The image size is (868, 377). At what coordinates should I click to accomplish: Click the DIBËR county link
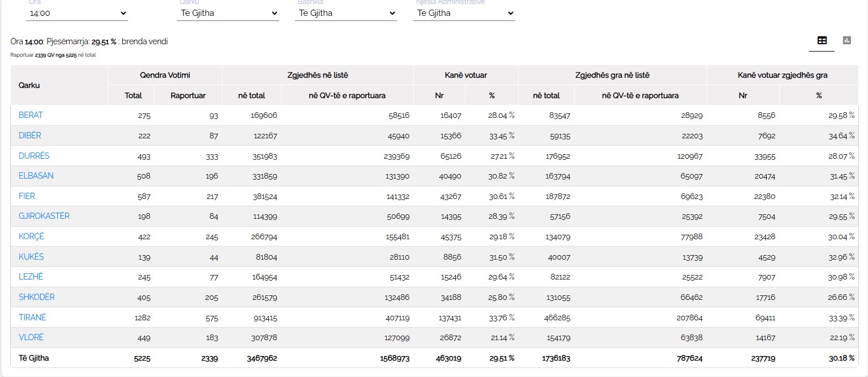[x=30, y=135]
